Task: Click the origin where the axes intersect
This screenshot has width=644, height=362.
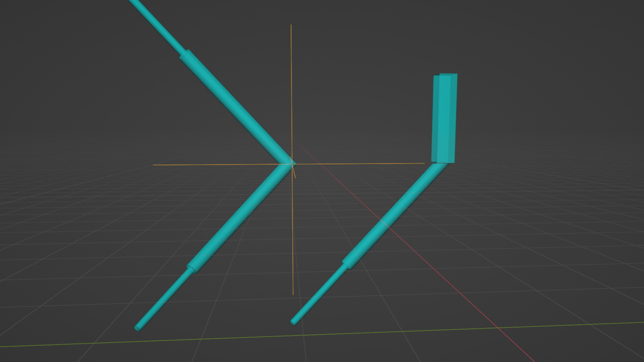Action: point(292,163)
